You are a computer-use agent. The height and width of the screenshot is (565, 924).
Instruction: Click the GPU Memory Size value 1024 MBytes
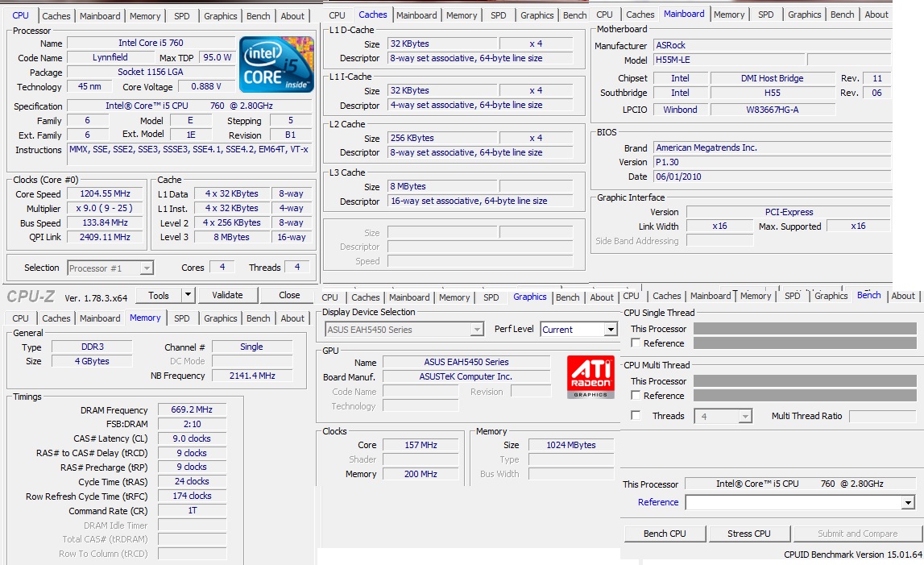click(x=571, y=445)
